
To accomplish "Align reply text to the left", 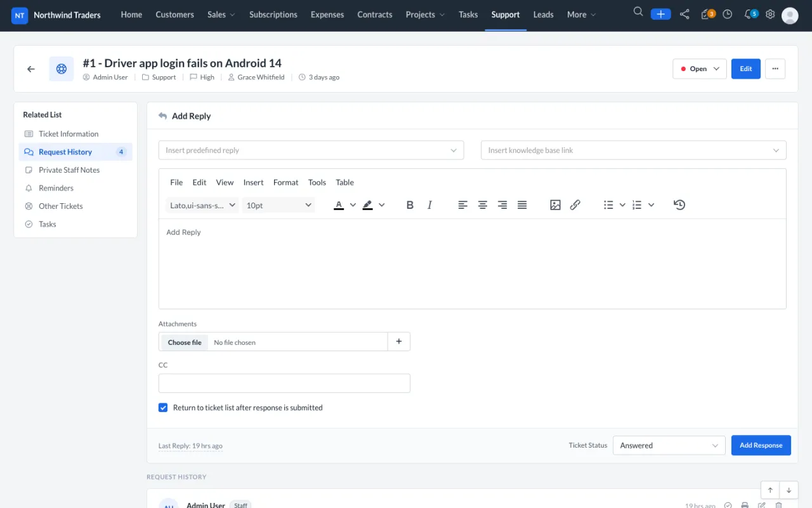I will tap(463, 205).
